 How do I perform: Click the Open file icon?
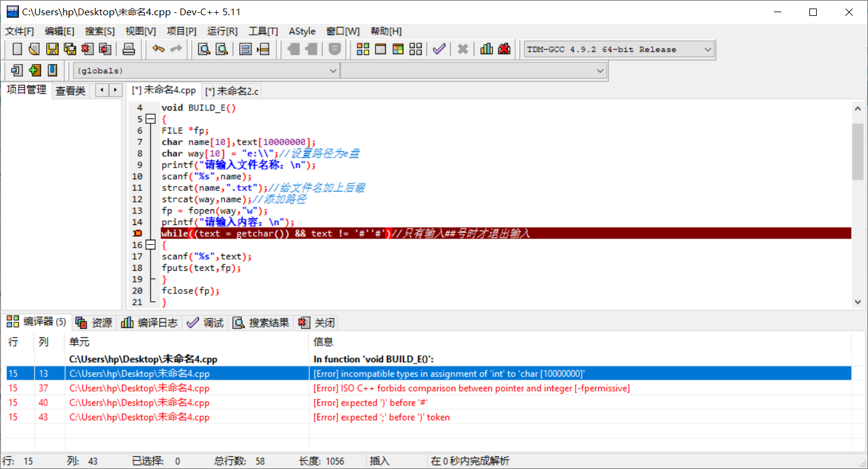35,49
